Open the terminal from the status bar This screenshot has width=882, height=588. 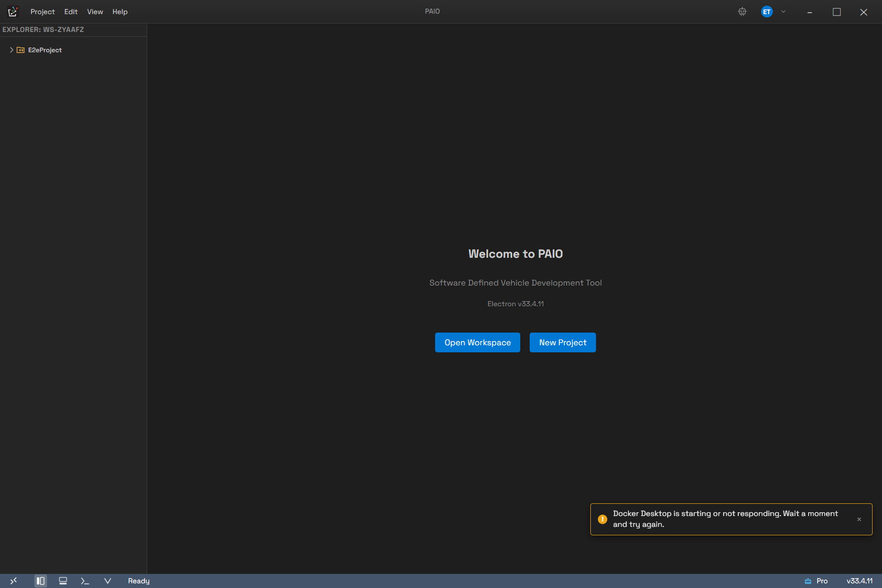click(85, 581)
